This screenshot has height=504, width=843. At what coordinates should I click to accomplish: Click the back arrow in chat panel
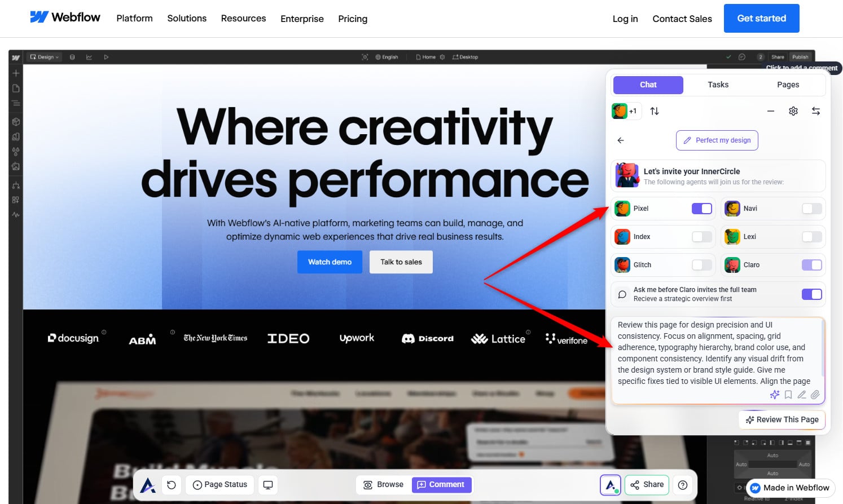click(x=621, y=140)
